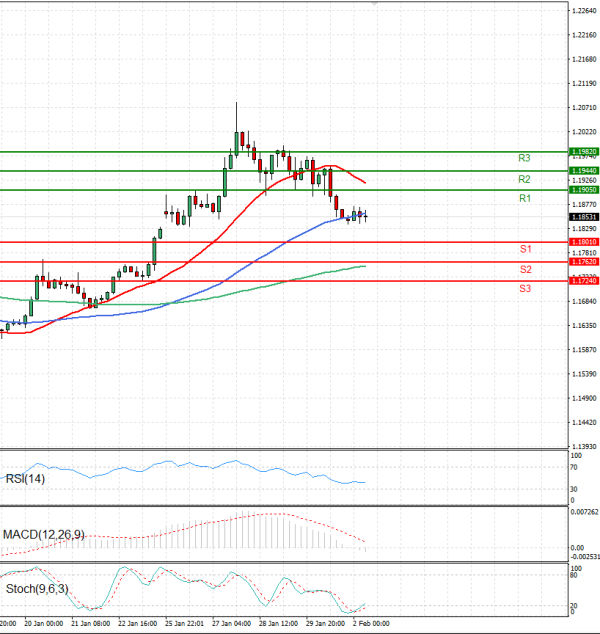Open the RSI(14) indicator label
Viewport: 600px width, 634px height.
tap(23, 479)
